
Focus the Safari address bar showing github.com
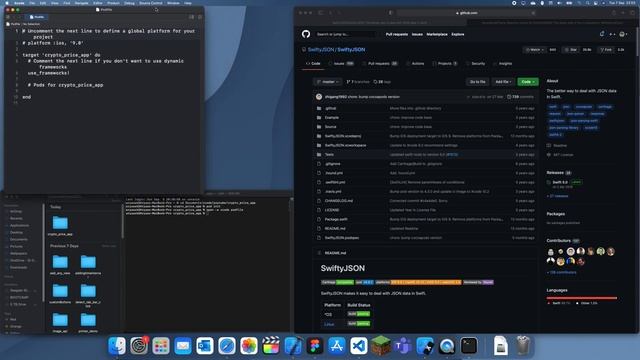467,13
